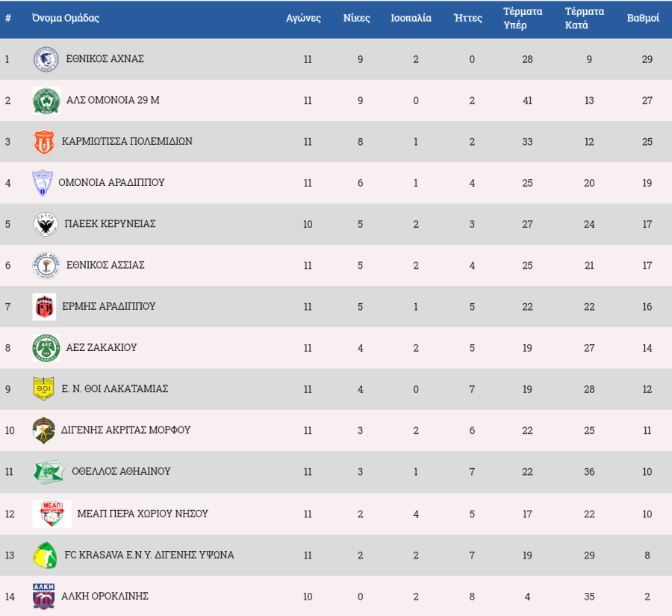Click the Ισοπαλία column header
Screen dimensions: 672x616
click(x=411, y=18)
